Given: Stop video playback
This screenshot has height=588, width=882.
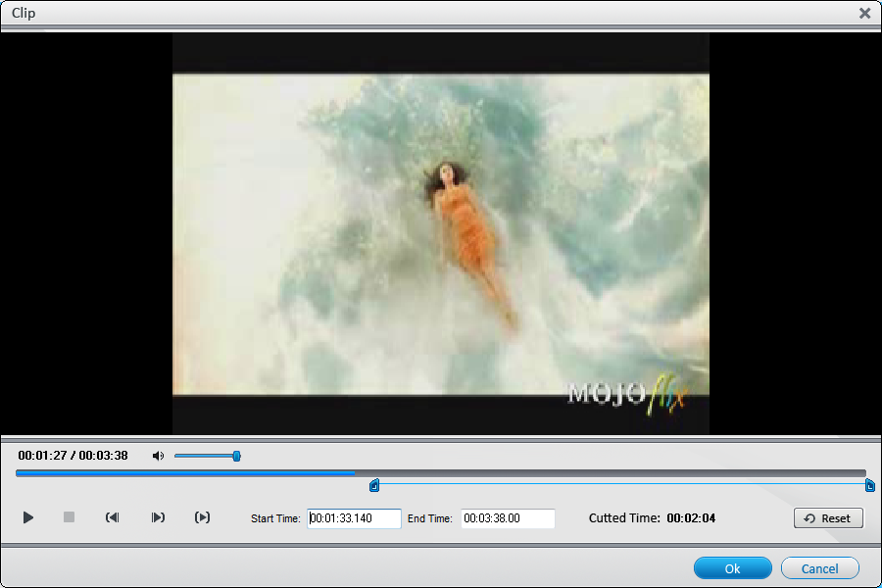Looking at the screenshot, I should (69, 517).
